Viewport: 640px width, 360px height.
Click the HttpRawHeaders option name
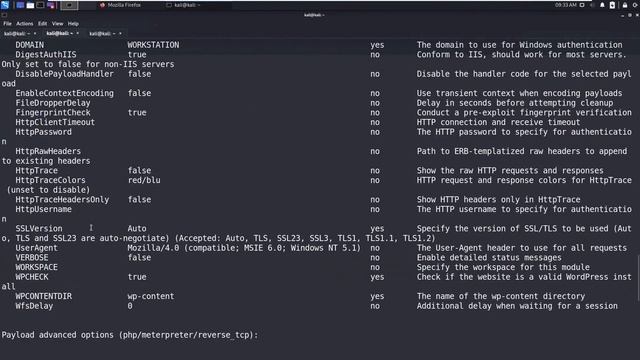(48, 151)
